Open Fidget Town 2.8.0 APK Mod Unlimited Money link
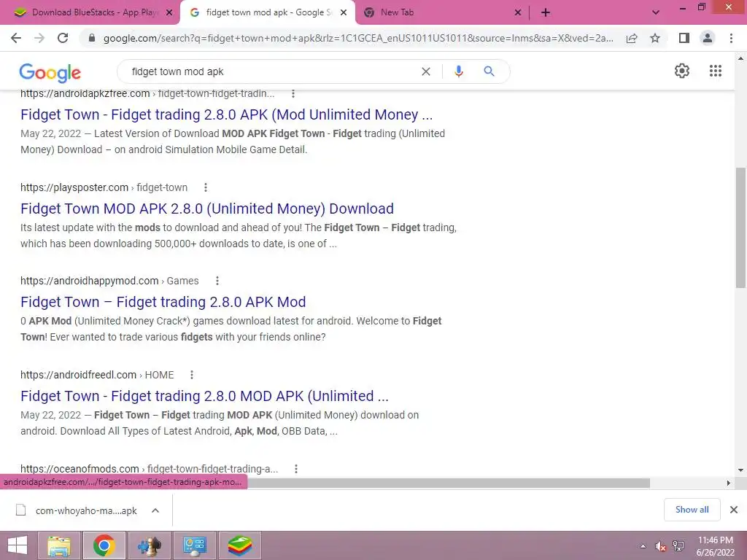Image resolution: width=747 pixels, height=560 pixels. tap(226, 114)
